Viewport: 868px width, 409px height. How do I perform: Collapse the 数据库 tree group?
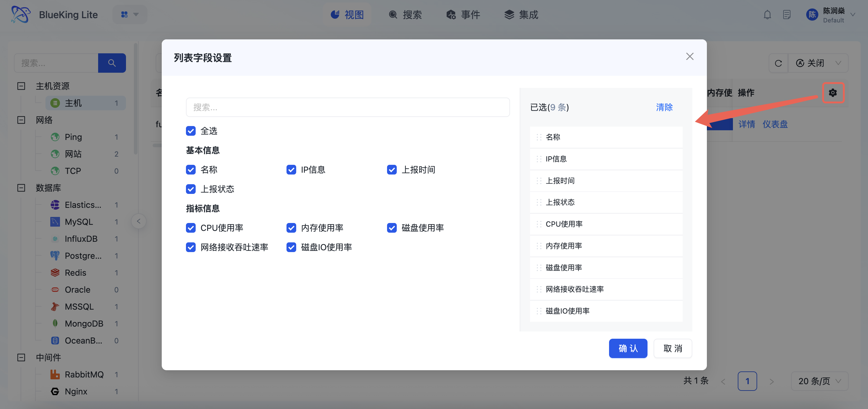(x=21, y=188)
